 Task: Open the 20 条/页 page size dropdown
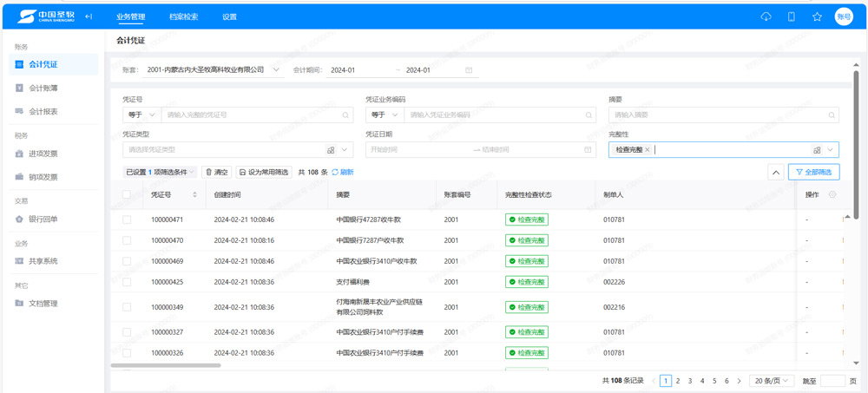[x=772, y=381]
